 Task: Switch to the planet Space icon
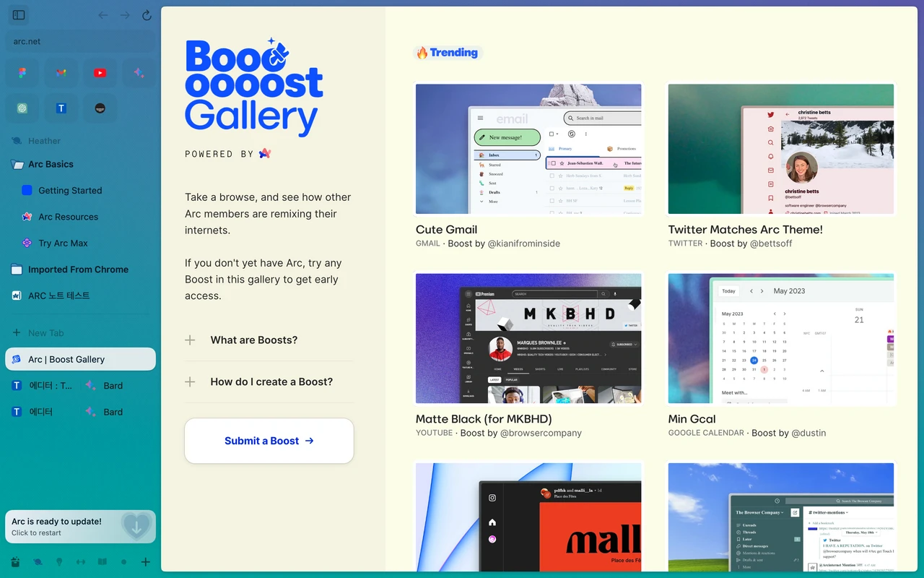[x=38, y=562]
